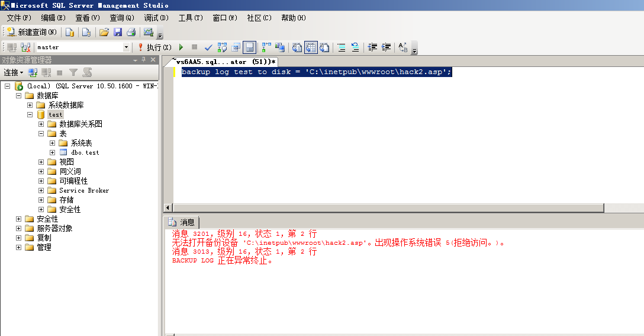This screenshot has height=336, width=644.
Task: Click the 新建查询(N) button
Action: (32, 32)
